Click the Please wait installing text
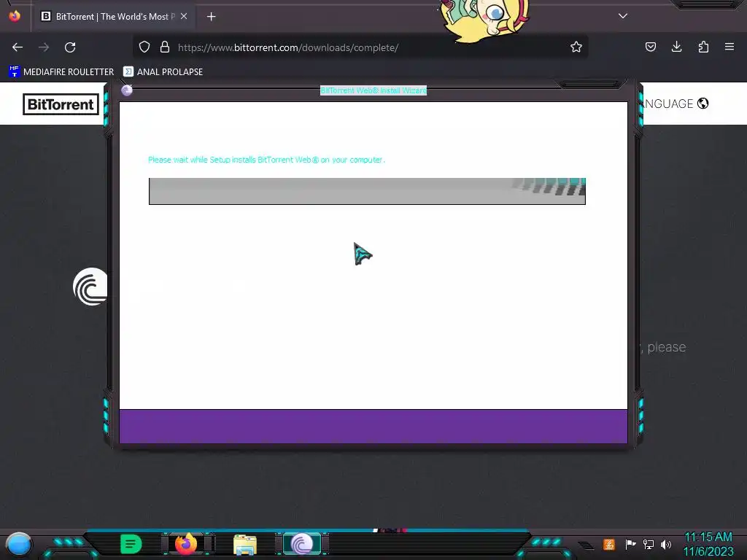 (266, 160)
